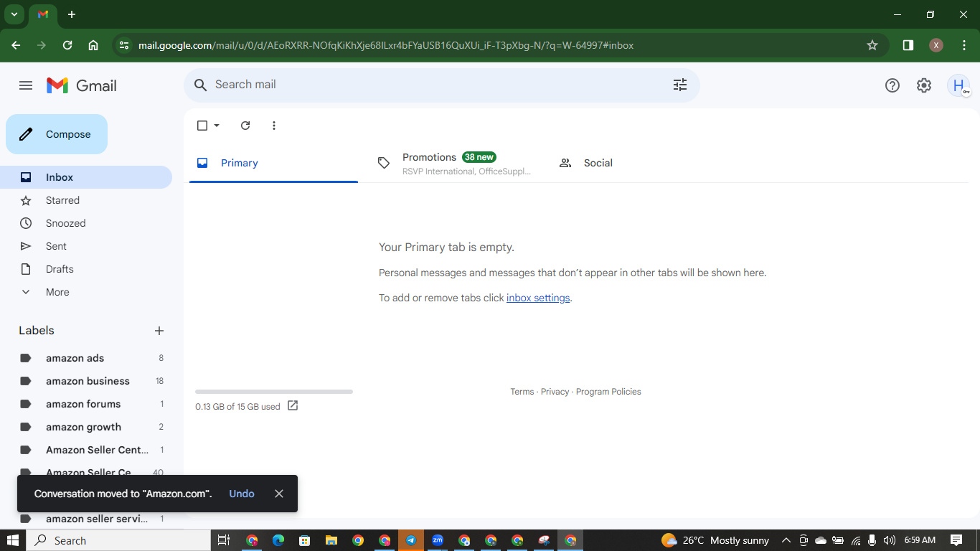Open the More options three-dot menu in the mail toolbar
The image size is (980, 551).
point(274,126)
